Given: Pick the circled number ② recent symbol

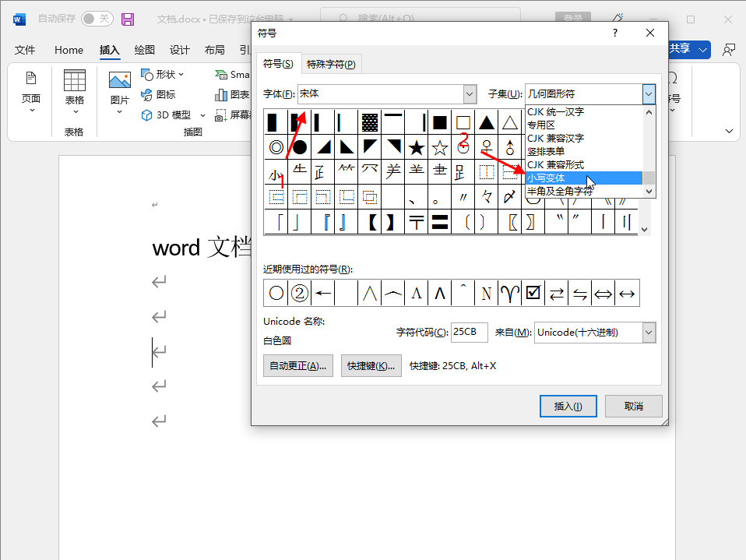Looking at the screenshot, I should [299, 293].
